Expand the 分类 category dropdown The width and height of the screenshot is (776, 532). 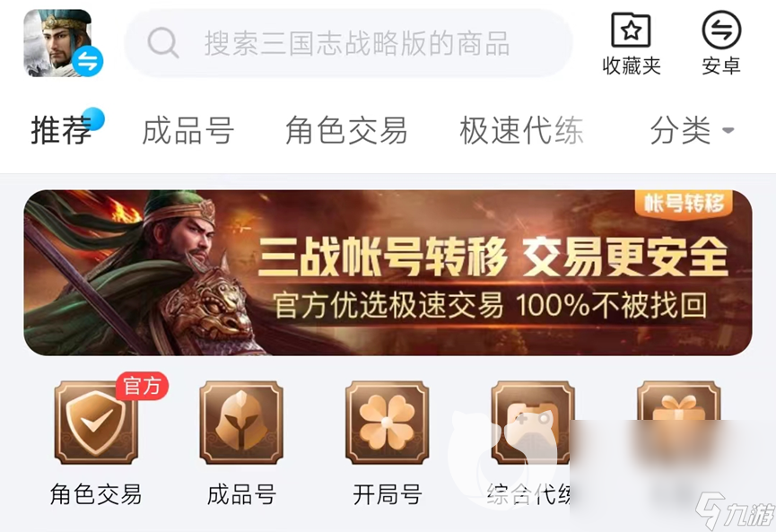pos(692,131)
